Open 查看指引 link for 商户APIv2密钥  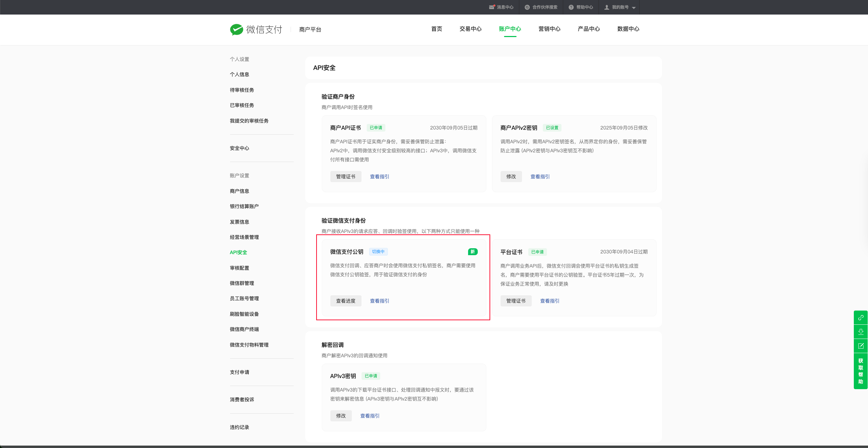(x=540, y=177)
